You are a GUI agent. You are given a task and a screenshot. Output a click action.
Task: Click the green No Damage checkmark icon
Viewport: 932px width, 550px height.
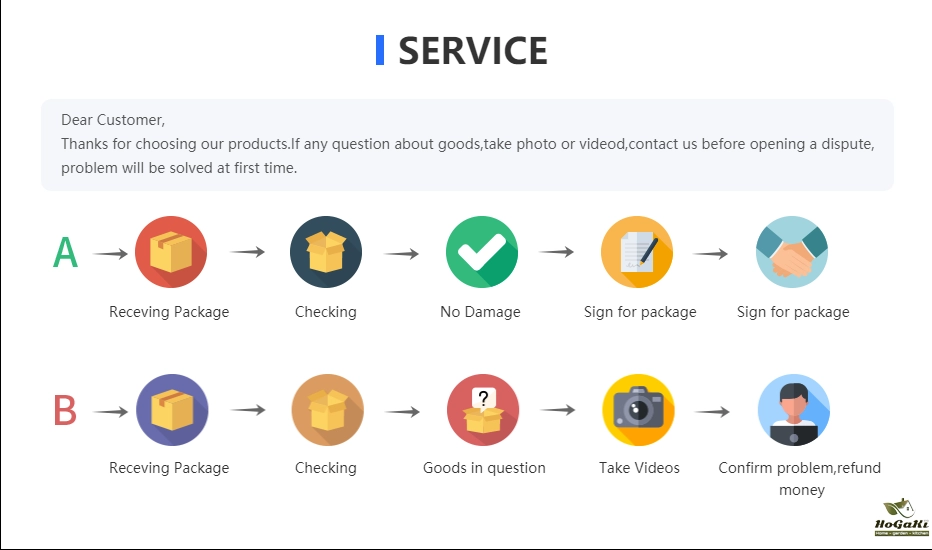tap(481, 252)
